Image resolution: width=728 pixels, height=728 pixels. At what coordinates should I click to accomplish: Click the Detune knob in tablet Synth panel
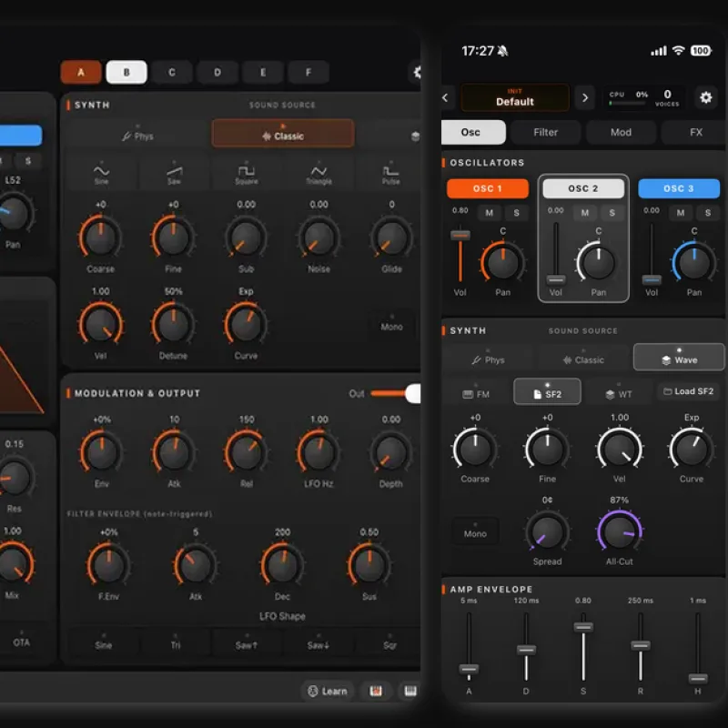[x=173, y=324]
